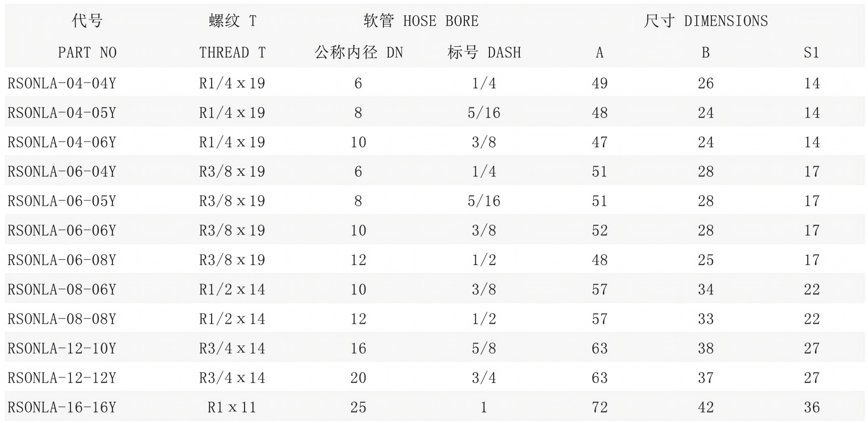Click the B dimension value 42

click(705, 408)
